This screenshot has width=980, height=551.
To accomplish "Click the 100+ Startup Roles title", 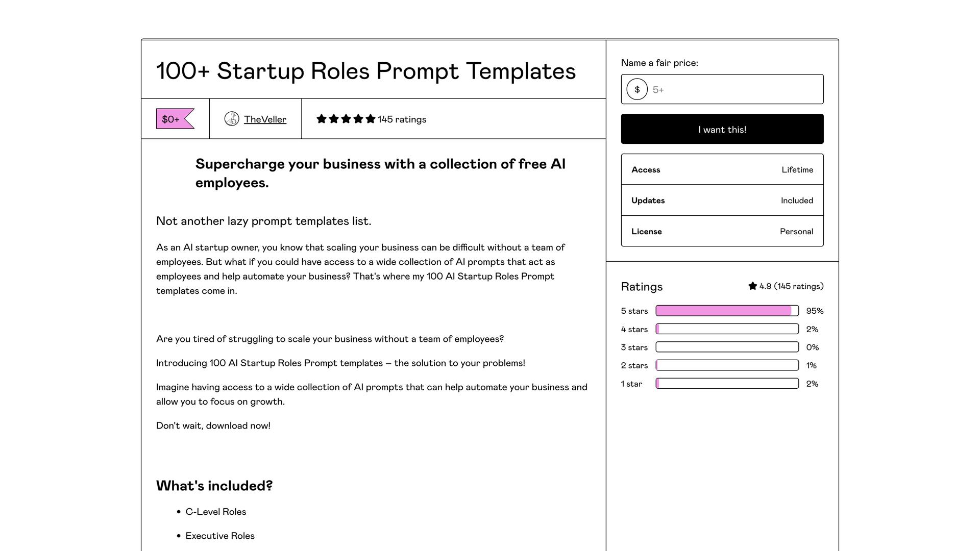I will tap(365, 71).
